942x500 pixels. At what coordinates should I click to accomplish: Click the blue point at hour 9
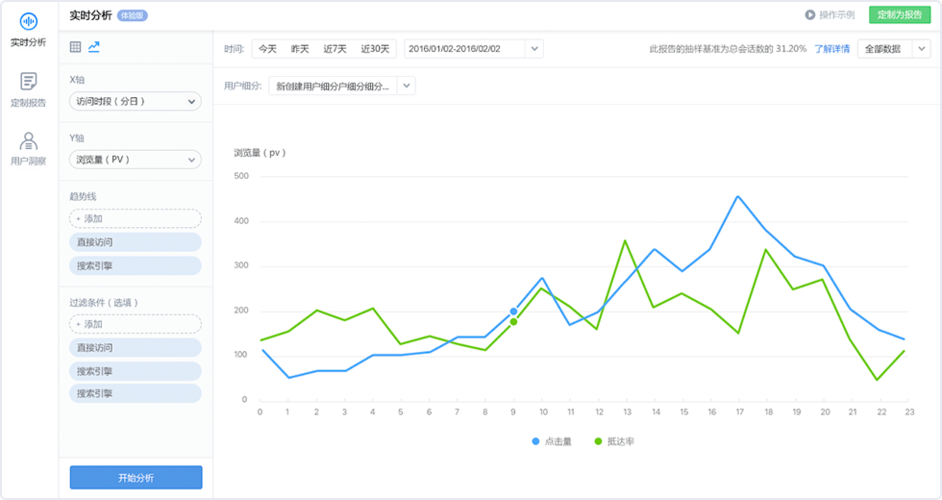513,311
